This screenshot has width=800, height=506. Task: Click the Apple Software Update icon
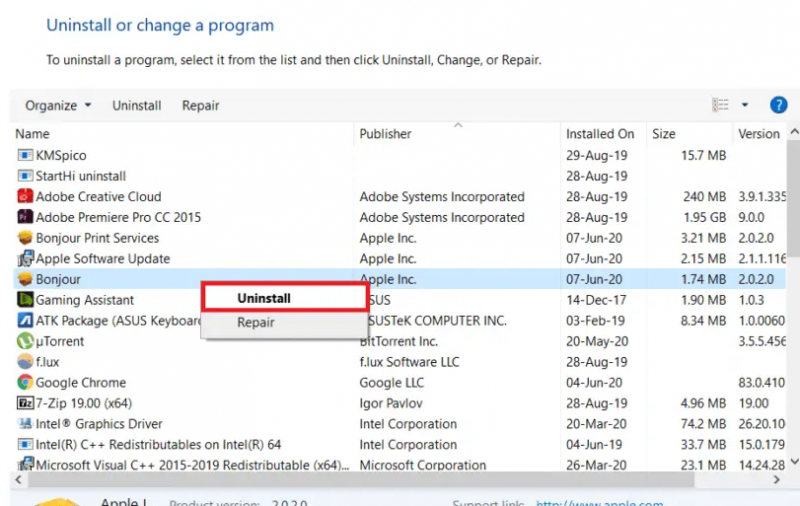(x=26, y=259)
